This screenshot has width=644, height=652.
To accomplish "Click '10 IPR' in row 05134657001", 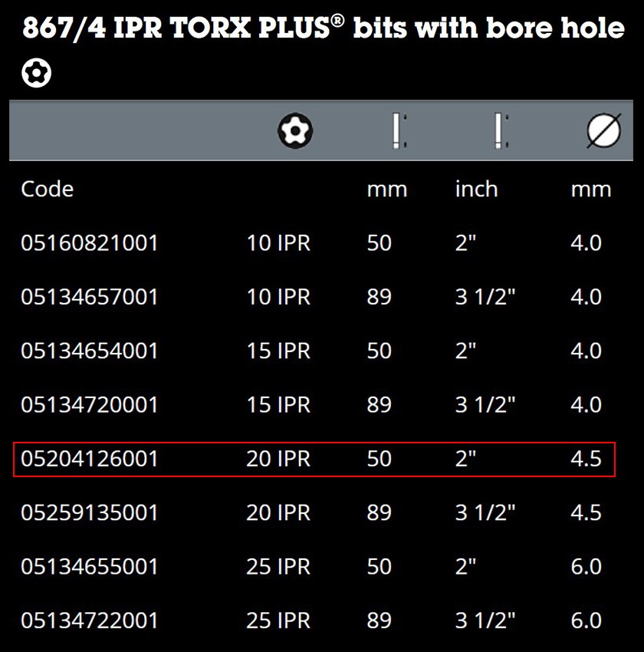I will click(278, 297).
